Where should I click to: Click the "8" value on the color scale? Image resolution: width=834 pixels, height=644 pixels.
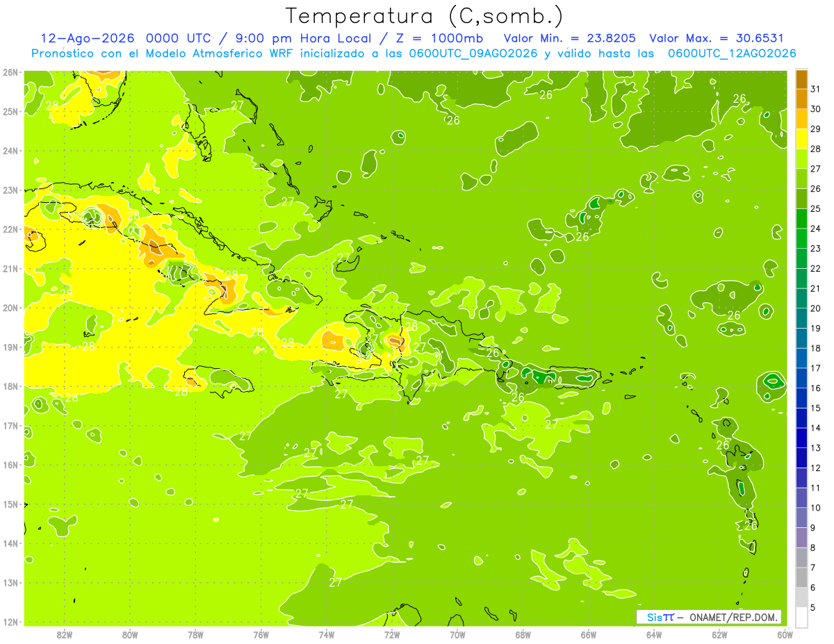(813, 548)
